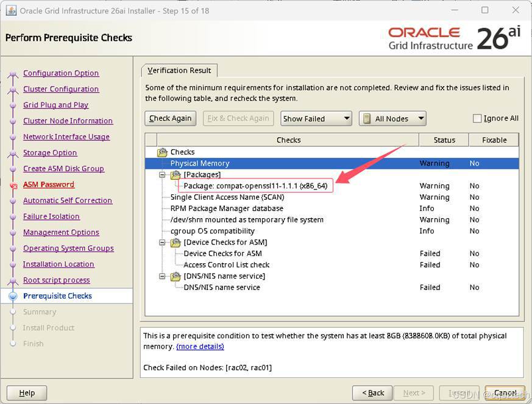The width and height of the screenshot is (532, 404).
Task: Select the Single Client Access Name (SCAN) row
Action: (332, 197)
